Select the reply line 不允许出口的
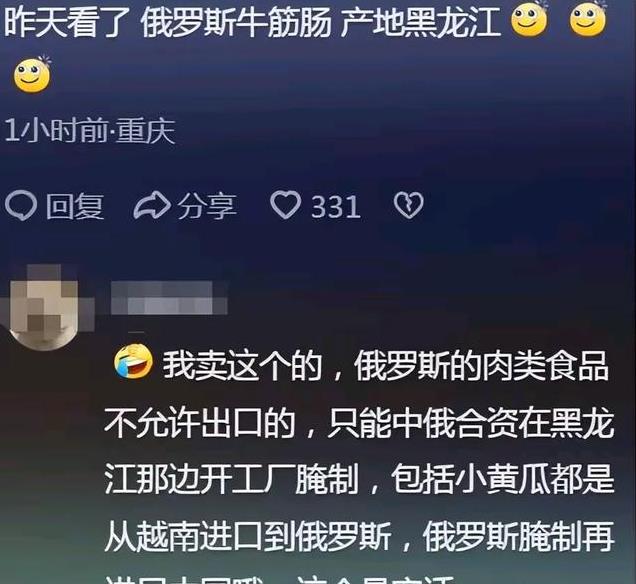The height and width of the screenshot is (584, 636). pyautogui.click(x=360, y=424)
